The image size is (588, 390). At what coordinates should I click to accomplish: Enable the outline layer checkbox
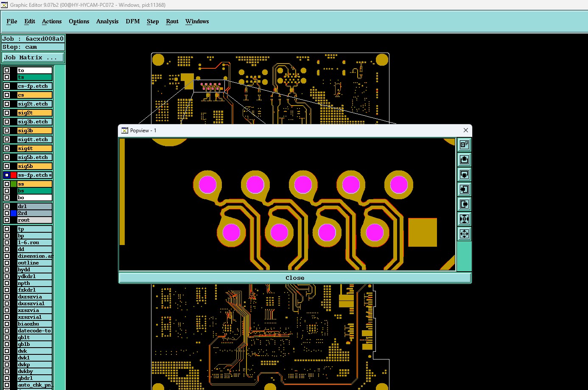pyautogui.click(x=7, y=263)
